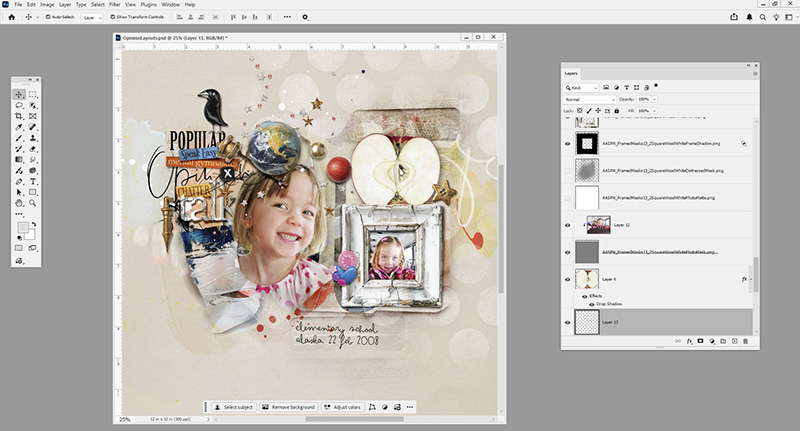The width and height of the screenshot is (800, 431).
Task: Select the Rectangle shape tool
Action: pos(33,192)
